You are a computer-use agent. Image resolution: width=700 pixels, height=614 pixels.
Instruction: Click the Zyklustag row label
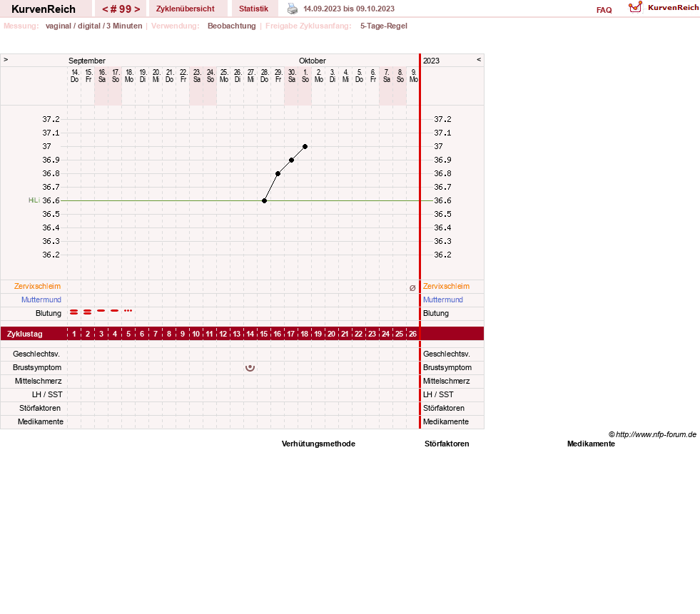(x=24, y=334)
